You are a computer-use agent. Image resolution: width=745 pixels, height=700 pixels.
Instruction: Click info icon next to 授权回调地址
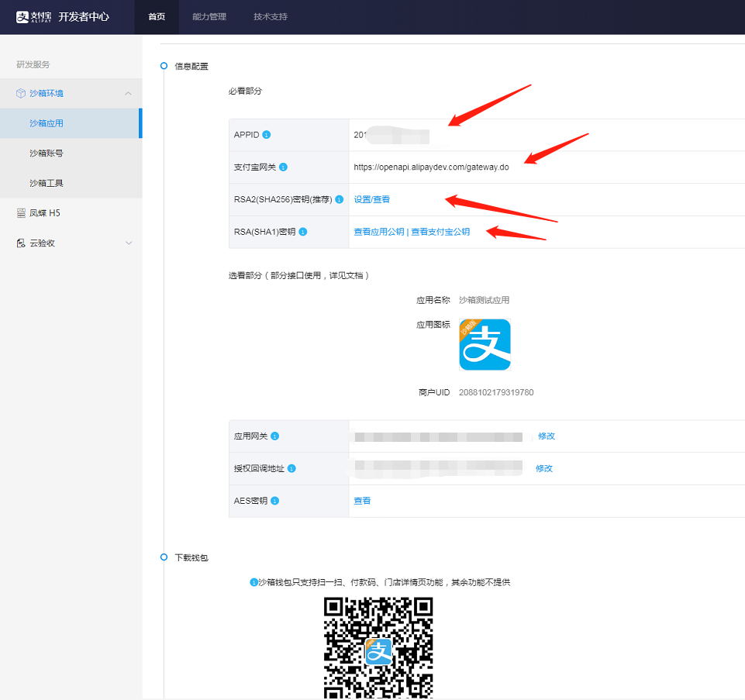pos(291,468)
